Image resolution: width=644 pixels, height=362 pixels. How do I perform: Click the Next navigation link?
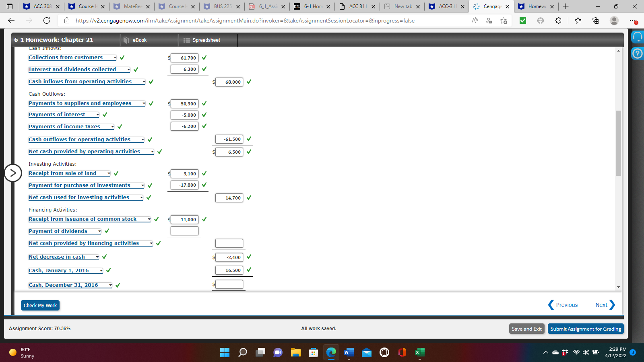pos(601,305)
